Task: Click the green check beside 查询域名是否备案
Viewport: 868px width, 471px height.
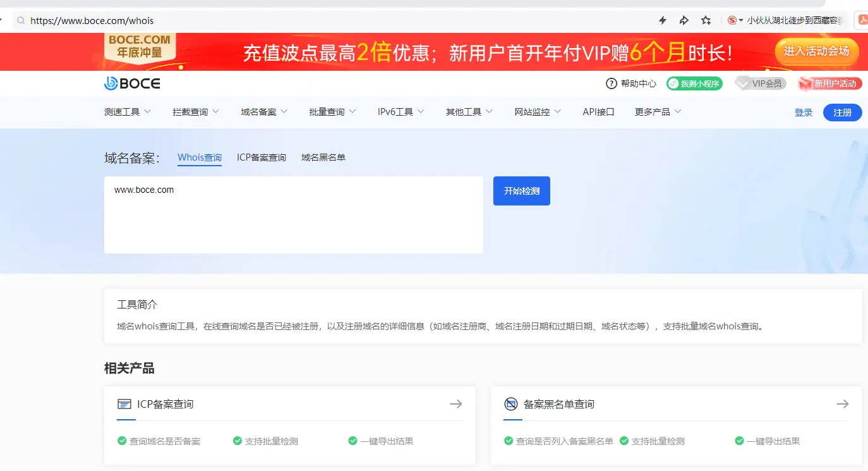Action: pos(122,441)
